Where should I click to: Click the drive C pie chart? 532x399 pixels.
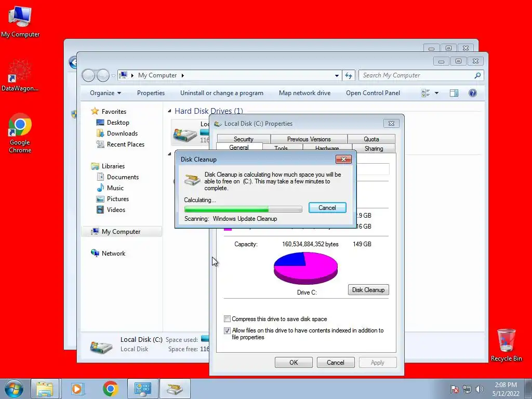pos(305,269)
